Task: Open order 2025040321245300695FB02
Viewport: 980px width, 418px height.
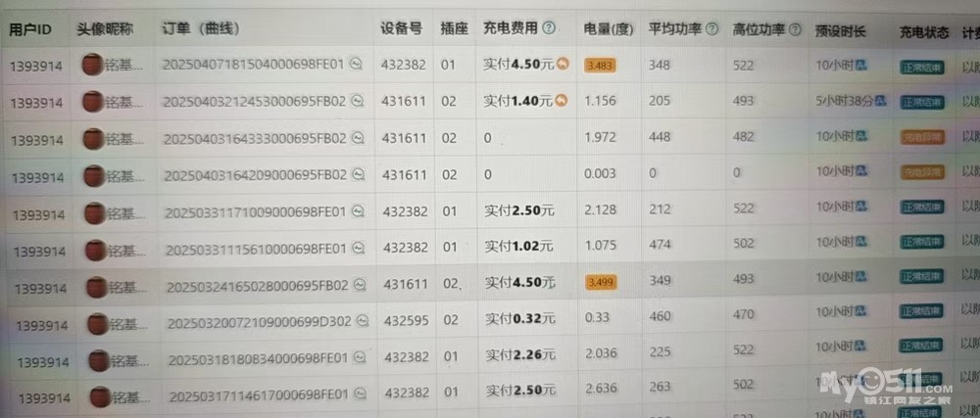Action: pos(254,101)
